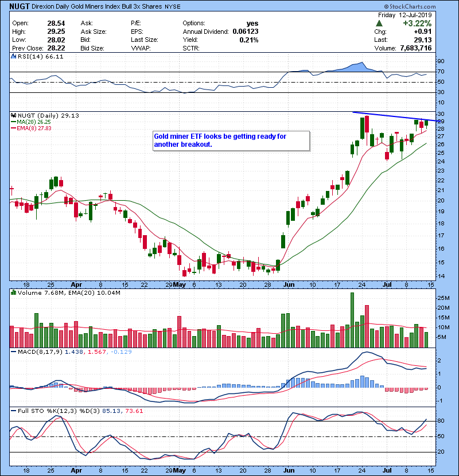Click the MACD(8,17,9) indicator label

(x=40, y=352)
